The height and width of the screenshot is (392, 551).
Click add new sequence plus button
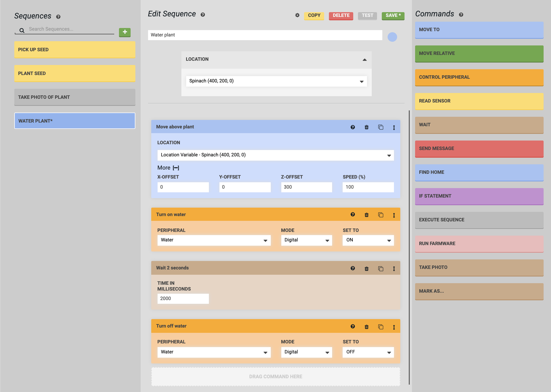[x=125, y=32]
